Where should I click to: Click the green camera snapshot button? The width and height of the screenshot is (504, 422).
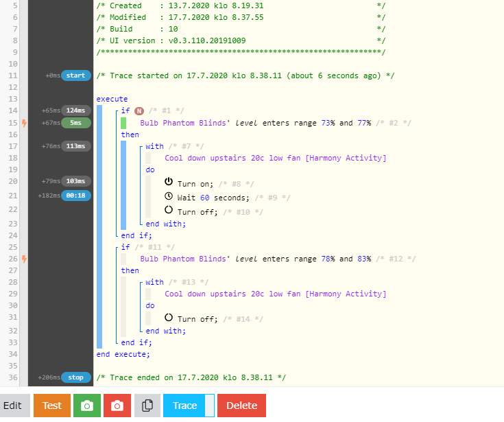(87, 406)
